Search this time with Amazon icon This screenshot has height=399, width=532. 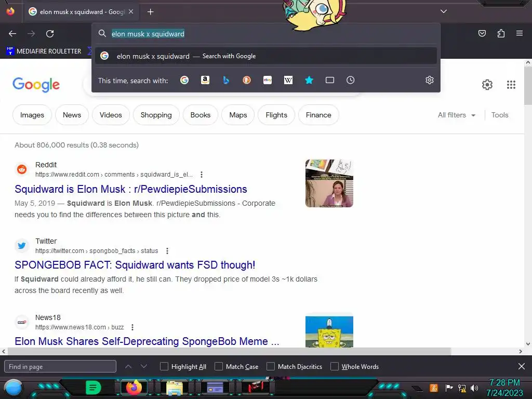[205, 80]
